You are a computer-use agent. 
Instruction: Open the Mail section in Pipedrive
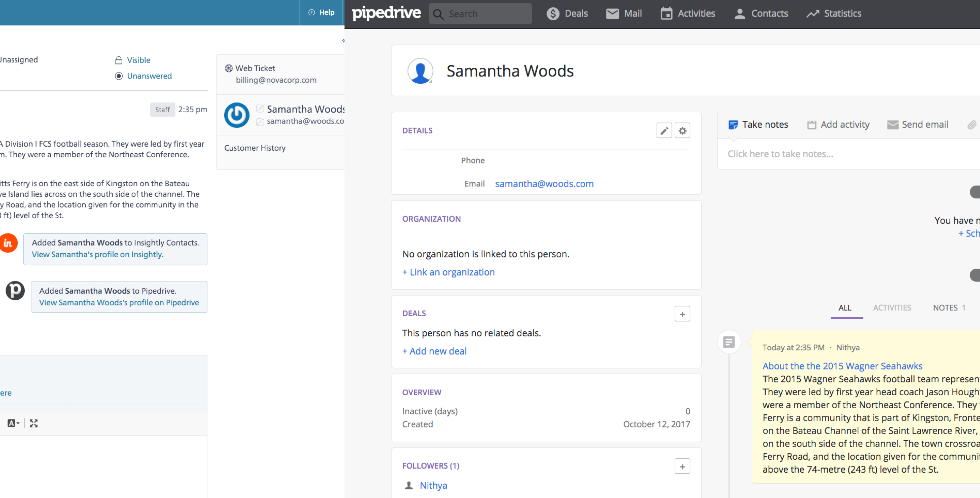pos(624,13)
